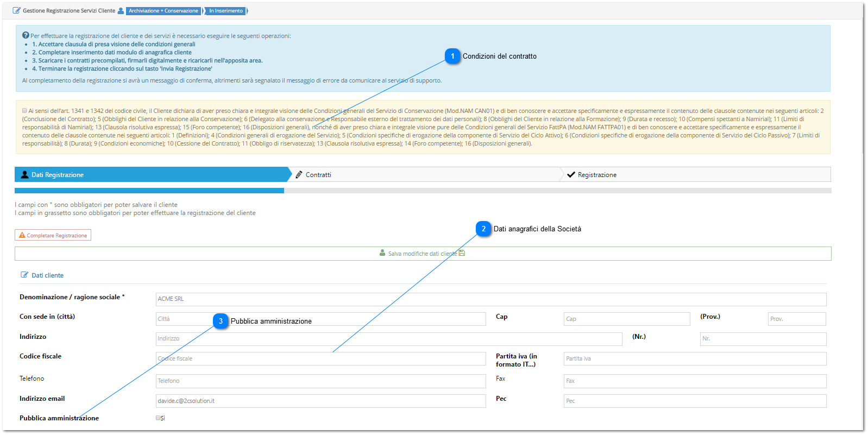Tick the Pubblica amministrazione Si checkbox

[158, 418]
